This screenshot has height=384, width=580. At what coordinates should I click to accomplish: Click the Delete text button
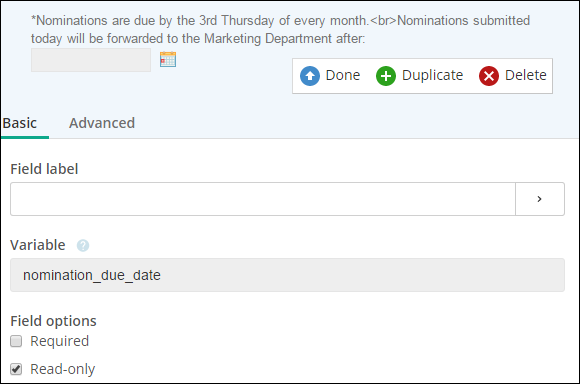click(x=526, y=75)
